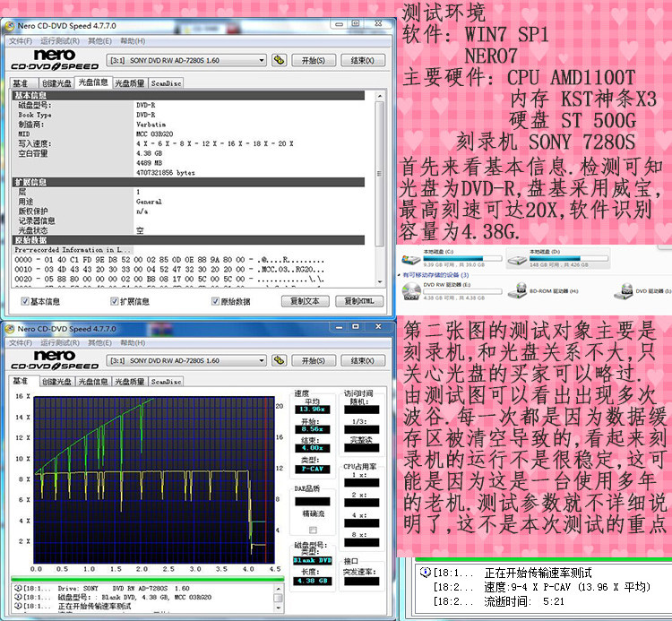Click the 4.38 GB length value

click(x=312, y=581)
